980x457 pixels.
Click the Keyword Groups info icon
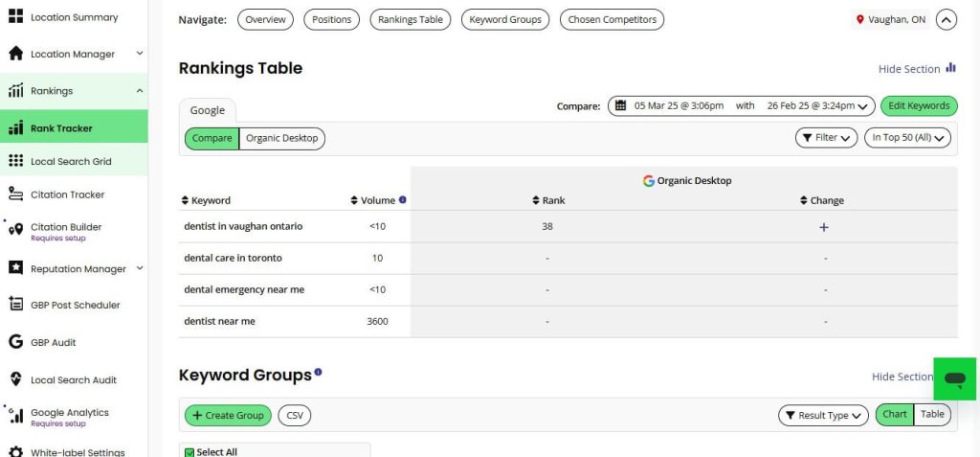pyautogui.click(x=318, y=373)
